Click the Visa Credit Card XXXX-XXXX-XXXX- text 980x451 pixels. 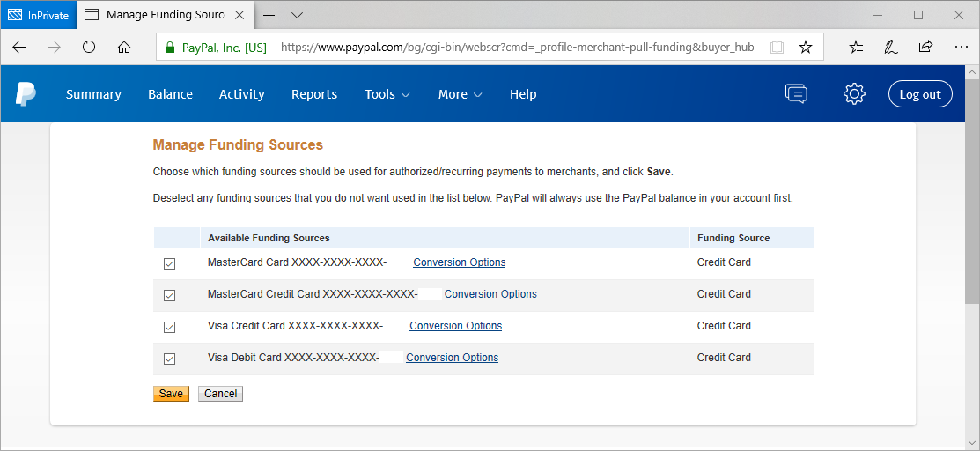point(295,326)
